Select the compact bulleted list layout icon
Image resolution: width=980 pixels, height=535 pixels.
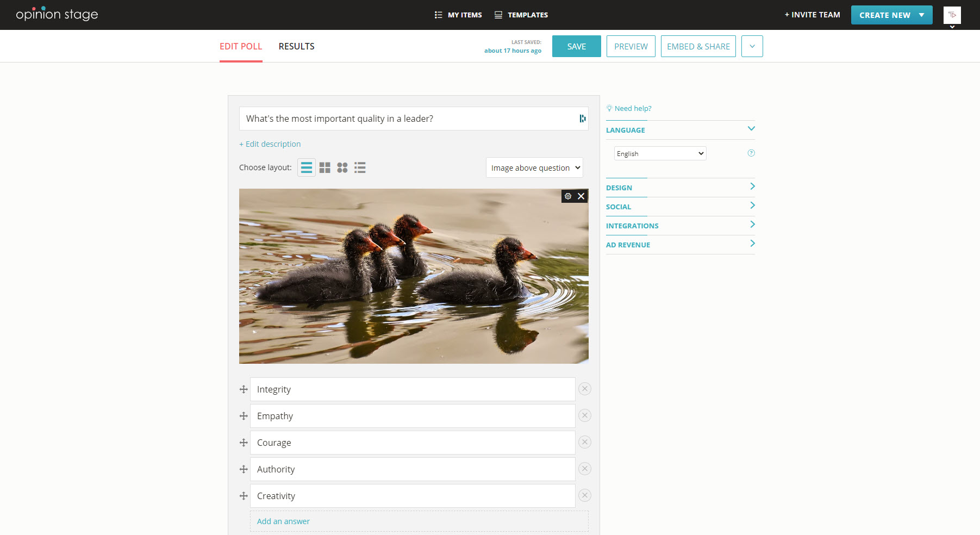[x=360, y=167]
